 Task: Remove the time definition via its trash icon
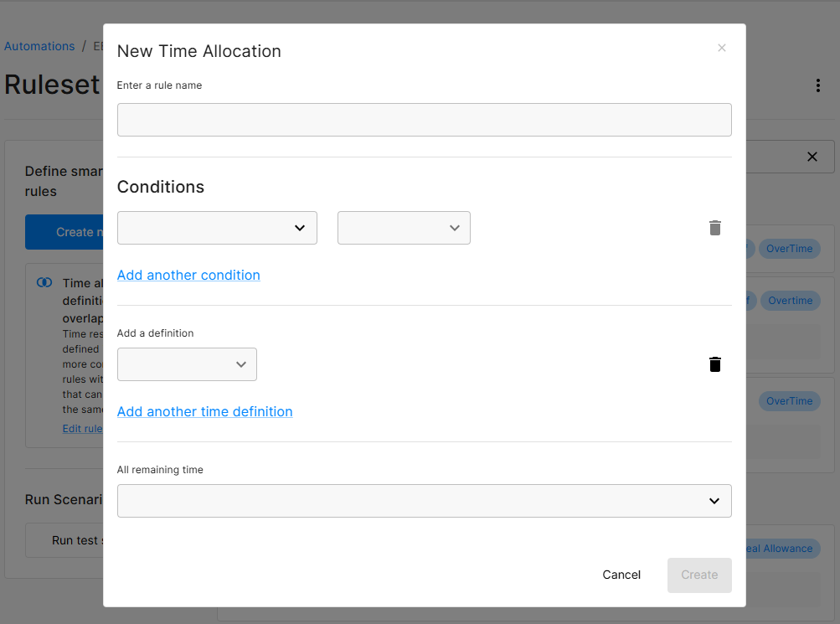coord(714,364)
